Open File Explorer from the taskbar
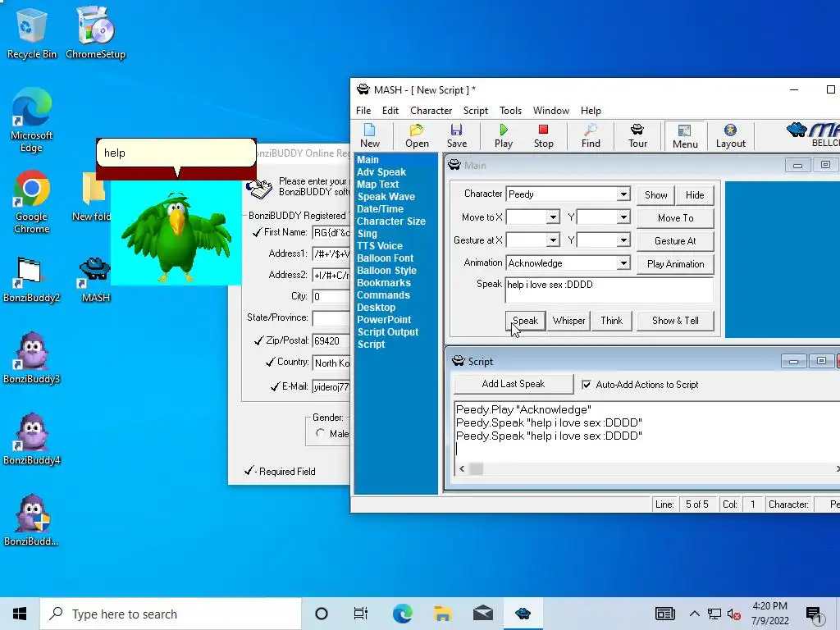The image size is (840, 630). (442, 614)
